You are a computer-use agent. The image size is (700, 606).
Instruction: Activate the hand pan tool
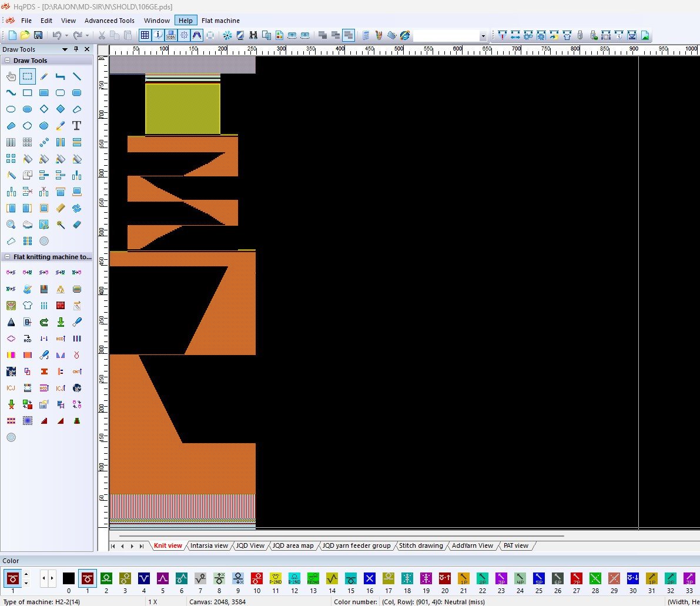tap(11, 76)
